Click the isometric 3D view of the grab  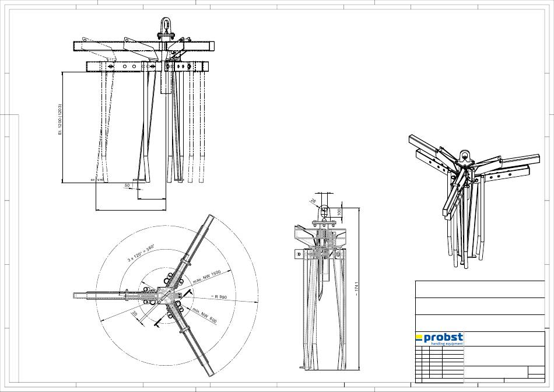(x=474, y=201)
